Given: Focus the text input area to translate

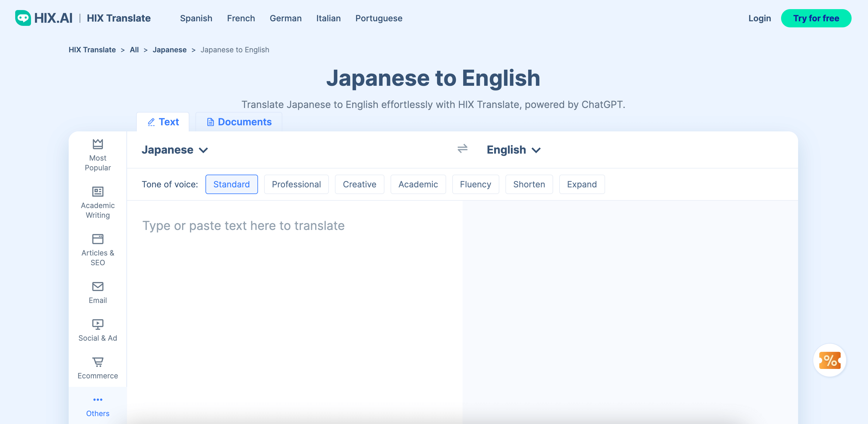Looking at the screenshot, I should coord(294,312).
